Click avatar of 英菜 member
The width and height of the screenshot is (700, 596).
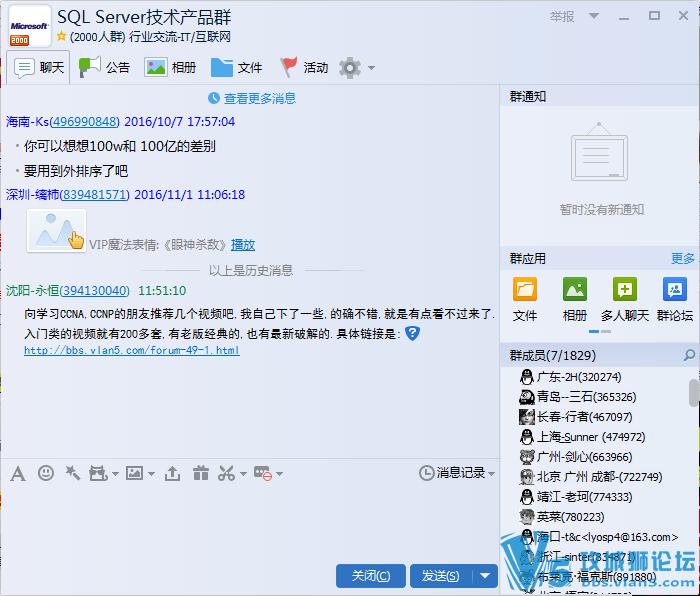(x=527, y=517)
